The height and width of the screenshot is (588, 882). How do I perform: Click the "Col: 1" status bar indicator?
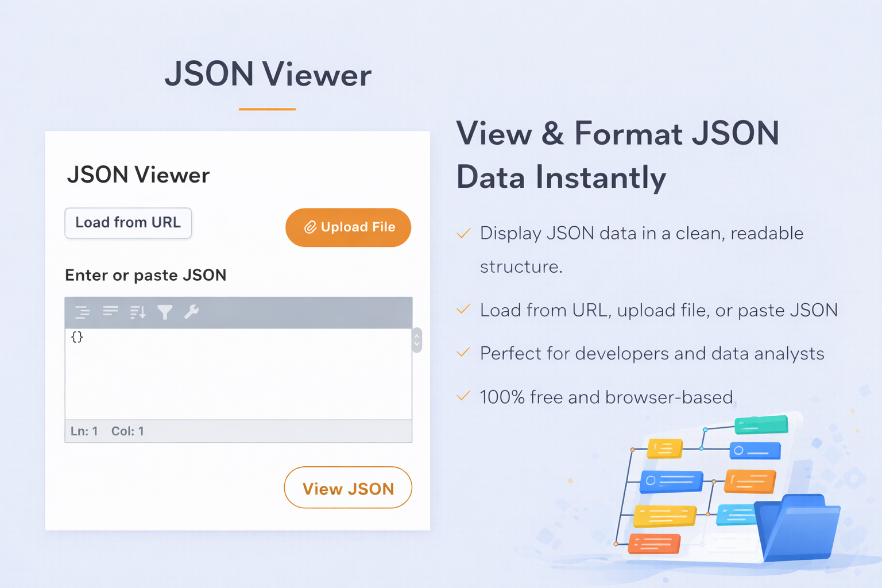tap(127, 431)
